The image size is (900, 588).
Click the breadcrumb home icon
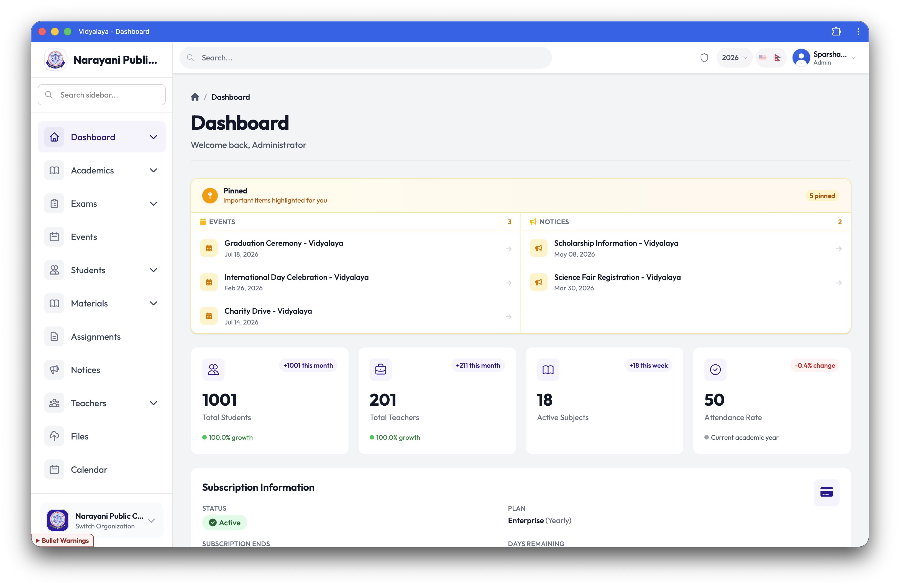click(195, 97)
